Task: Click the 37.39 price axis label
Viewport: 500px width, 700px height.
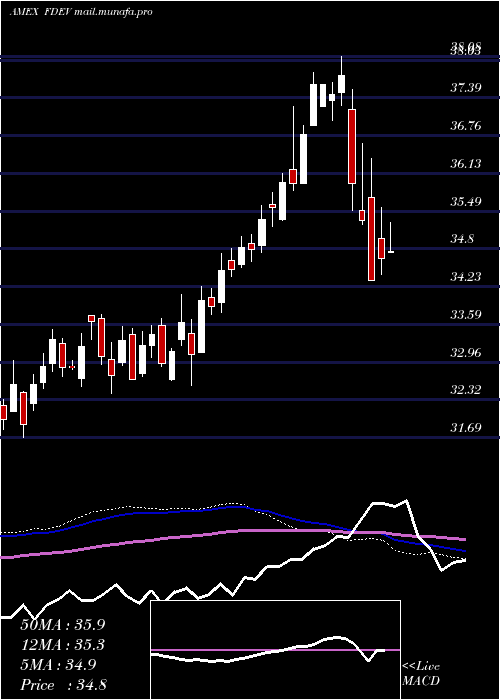Action: tap(466, 88)
